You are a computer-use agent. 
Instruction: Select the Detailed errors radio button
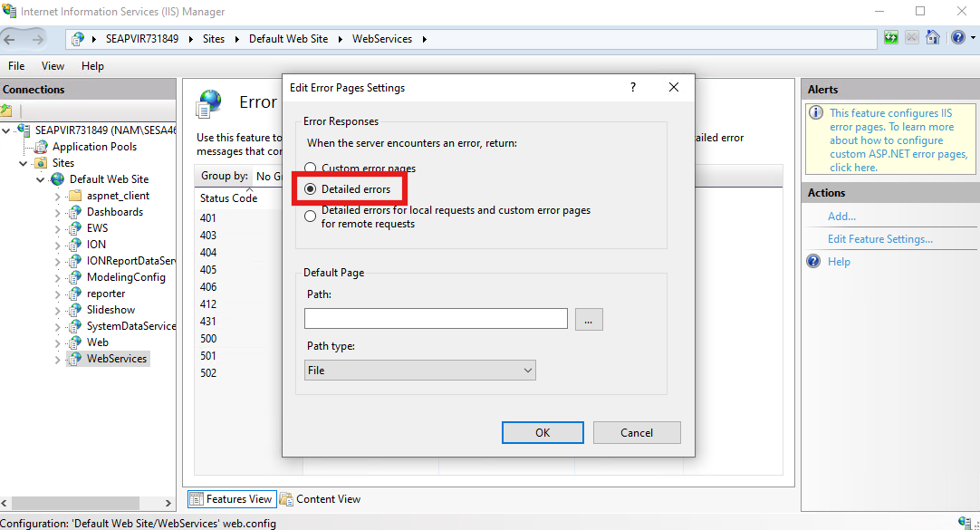[x=310, y=188]
